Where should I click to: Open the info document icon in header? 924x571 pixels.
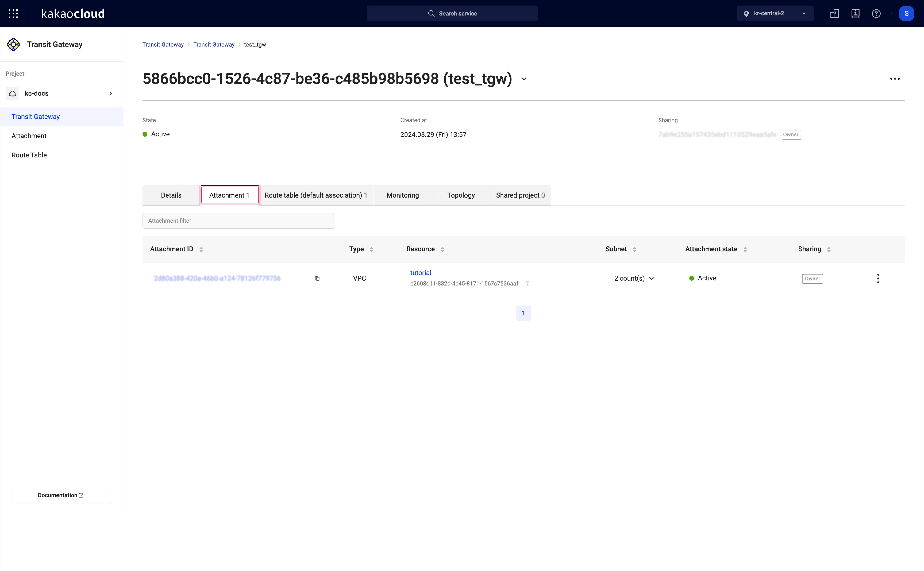[x=855, y=14]
